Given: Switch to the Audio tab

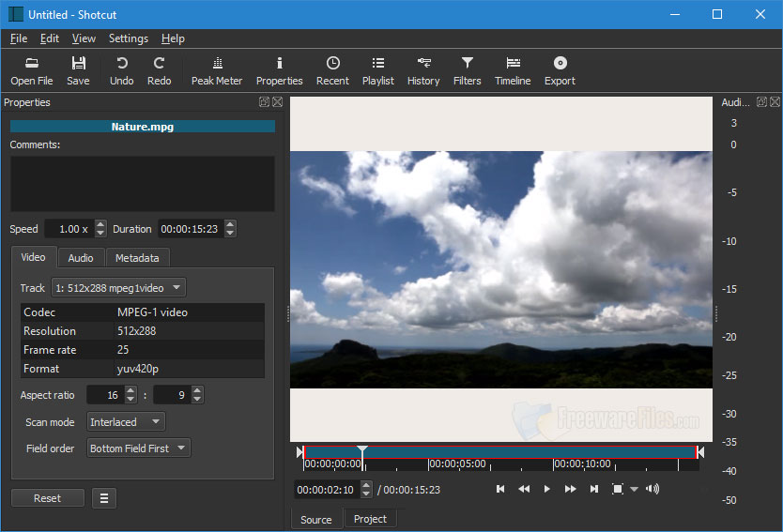Looking at the screenshot, I should (81, 258).
